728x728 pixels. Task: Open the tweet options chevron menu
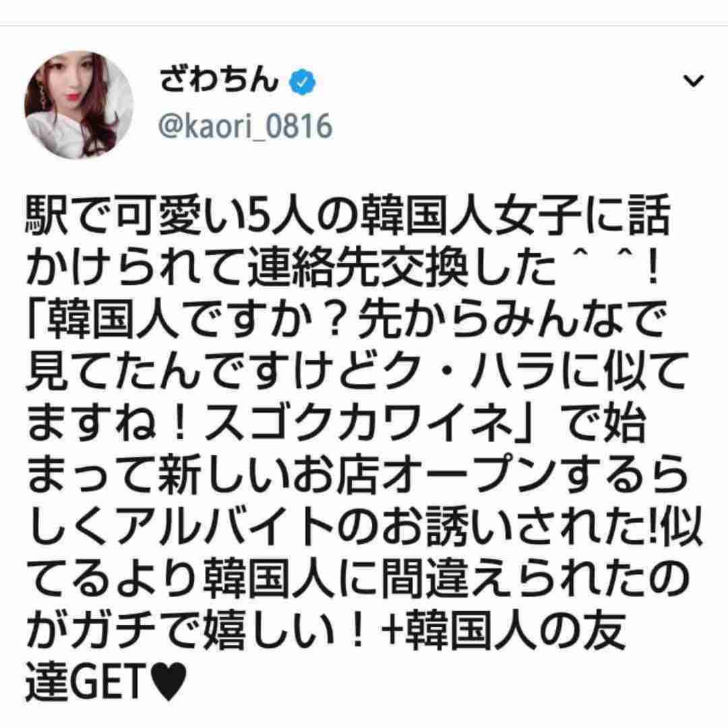coord(694,81)
